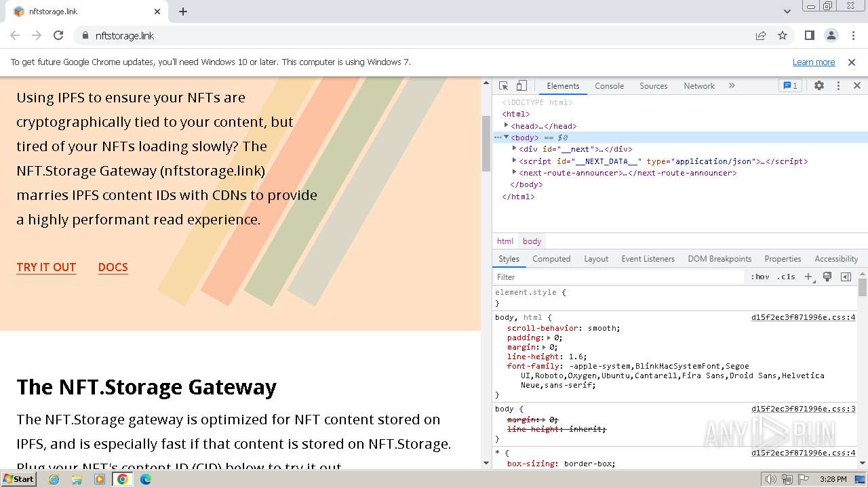The image size is (868, 488).
Task: Expand the head element node
Action: (x=506, y=125)
